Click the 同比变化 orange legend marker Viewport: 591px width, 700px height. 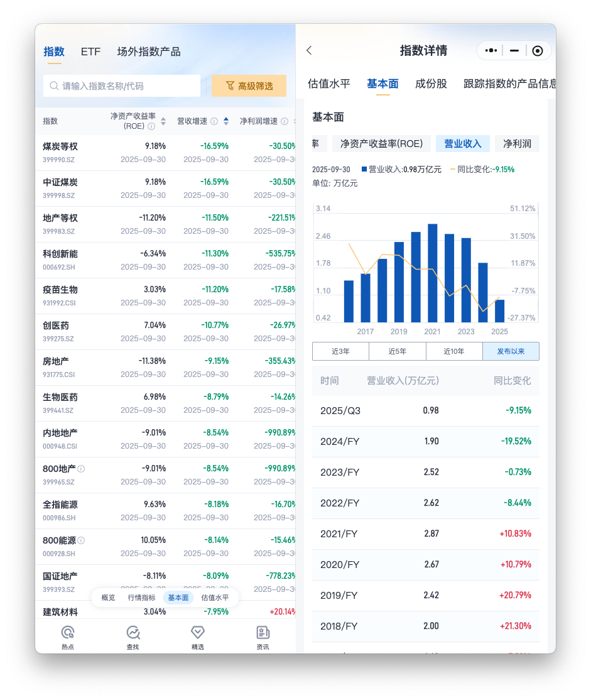click(453, 169)
